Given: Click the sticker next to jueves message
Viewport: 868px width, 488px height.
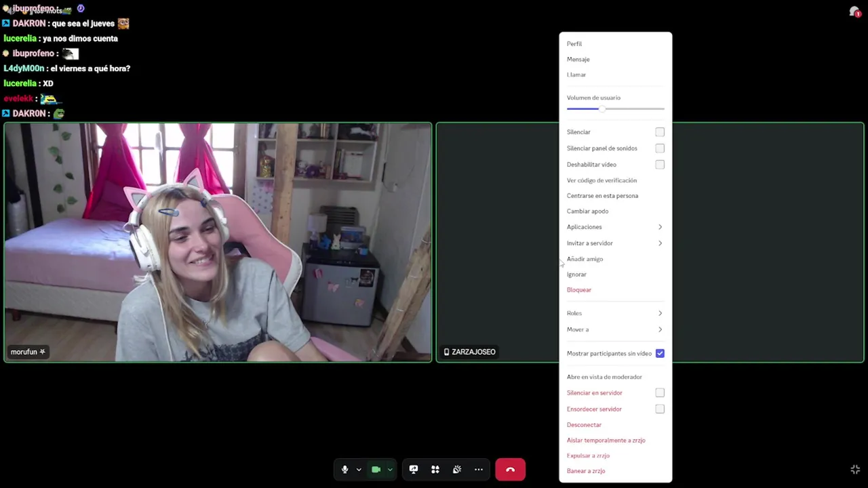Looking at the screenshot, I should point(123,23).
